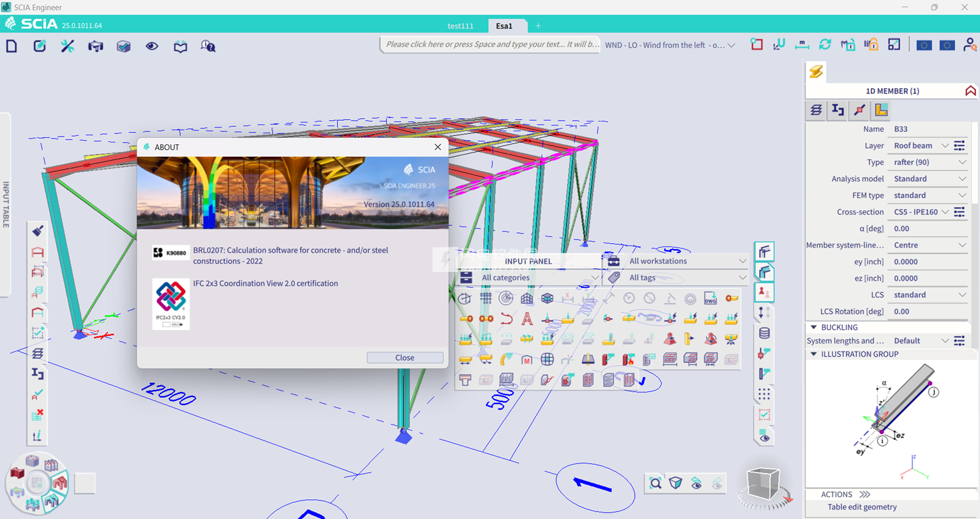Click the red letter A text icon
Viewport: 980px width, 519px height.
[x=527, y=319]
